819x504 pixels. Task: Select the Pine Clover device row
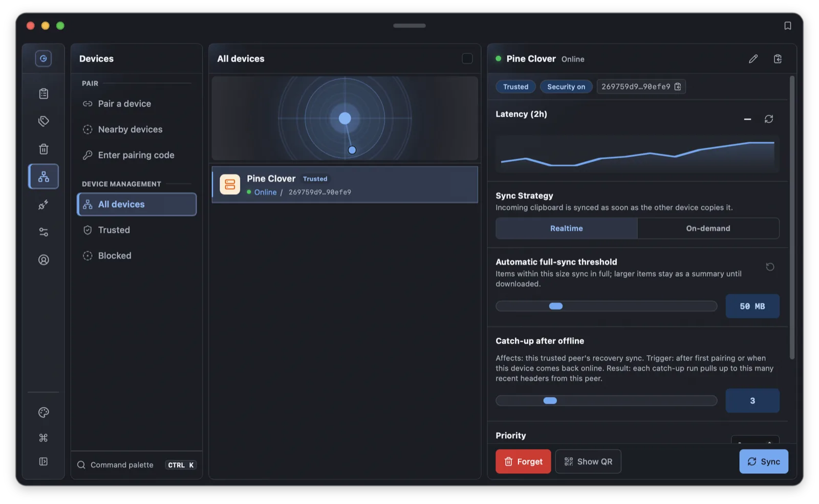point(345,185)
